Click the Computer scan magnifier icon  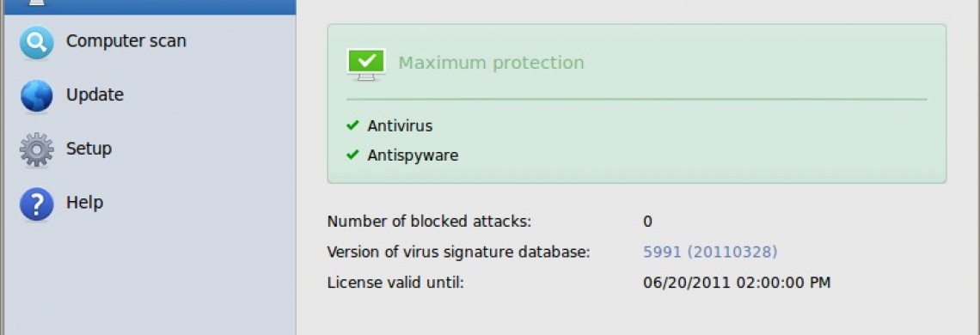click(36, 42)
